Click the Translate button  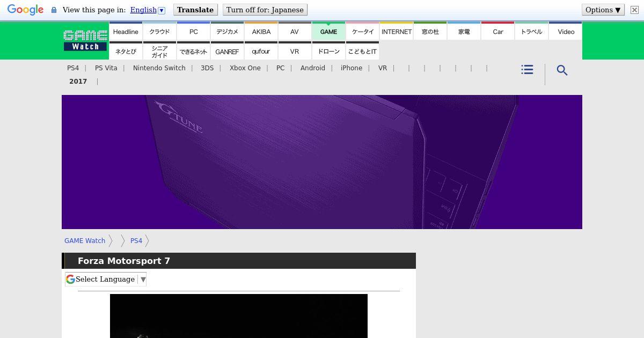195,10
